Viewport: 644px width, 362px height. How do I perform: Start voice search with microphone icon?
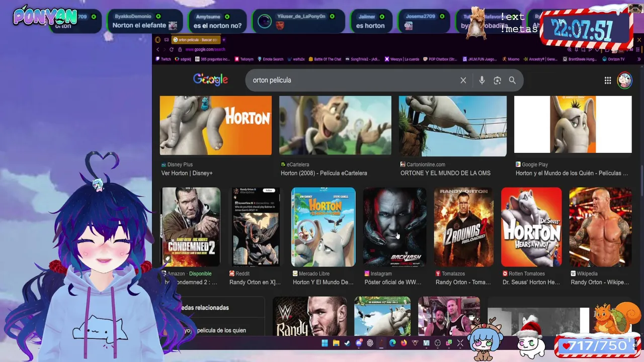tap(481, 80)
